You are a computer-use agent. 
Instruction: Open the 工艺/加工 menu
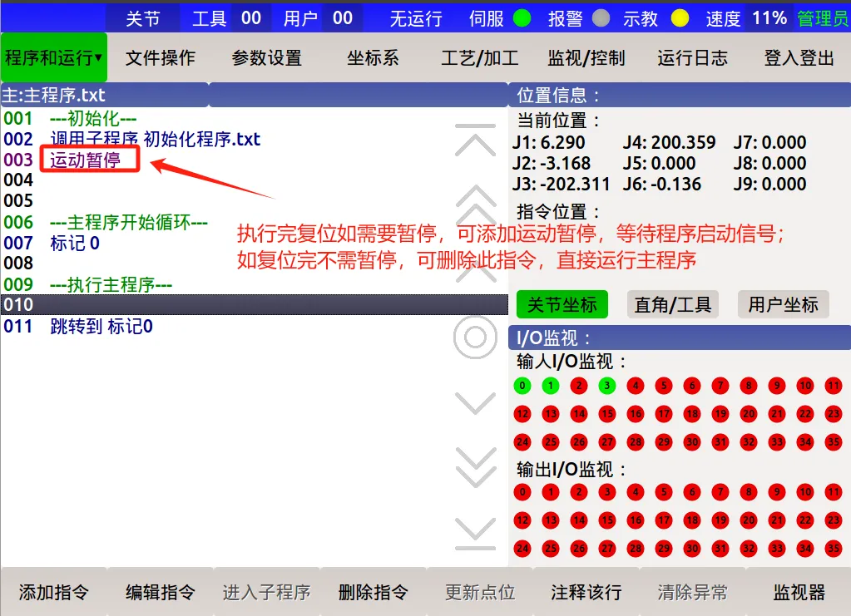pyautogui.click(x=480, y=57)
